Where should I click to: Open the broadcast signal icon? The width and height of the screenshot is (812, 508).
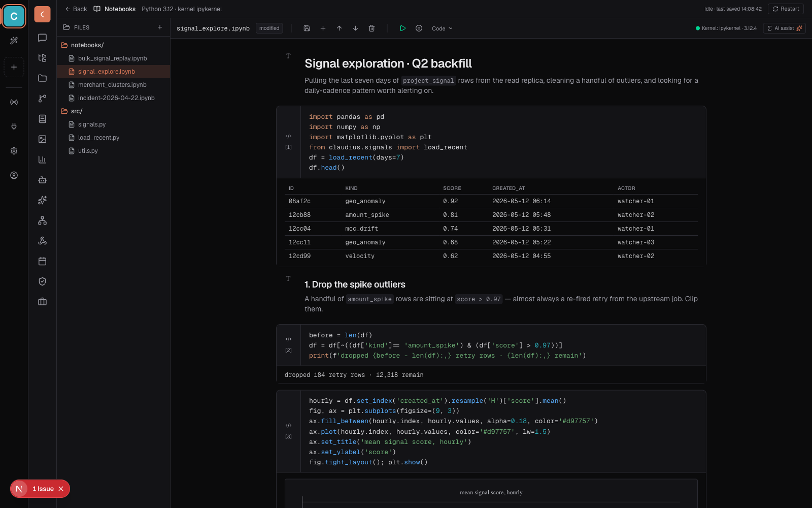14,102
